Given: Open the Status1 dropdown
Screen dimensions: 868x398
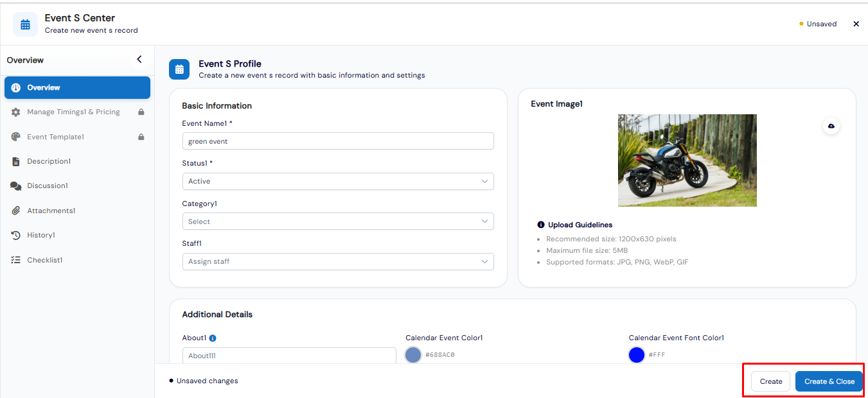Looking at the screenshot, I should click(x=338, y=181).
